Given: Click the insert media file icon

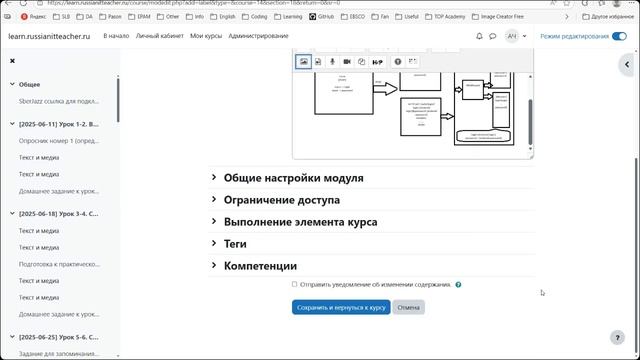Looking at the screenshot, I should pos(318,62).
